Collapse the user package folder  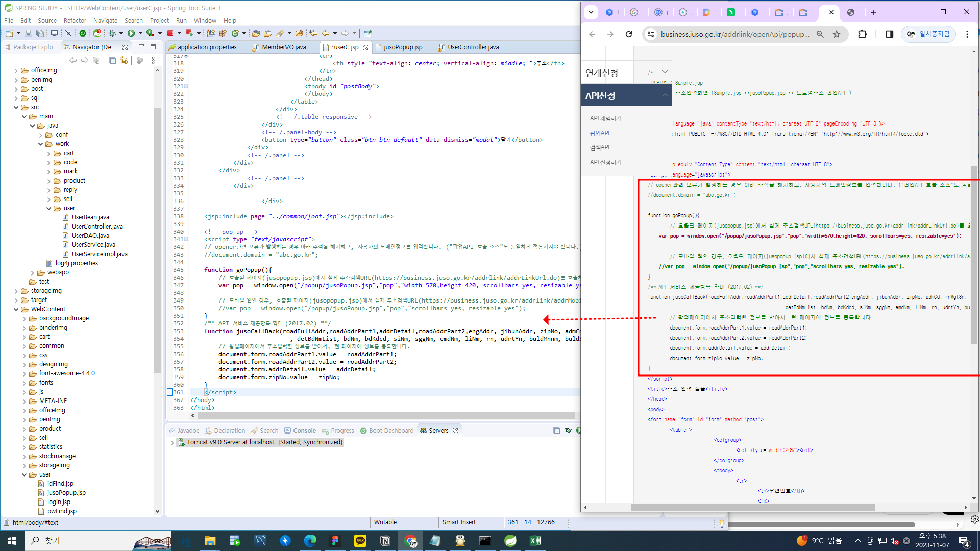point(49,208)
